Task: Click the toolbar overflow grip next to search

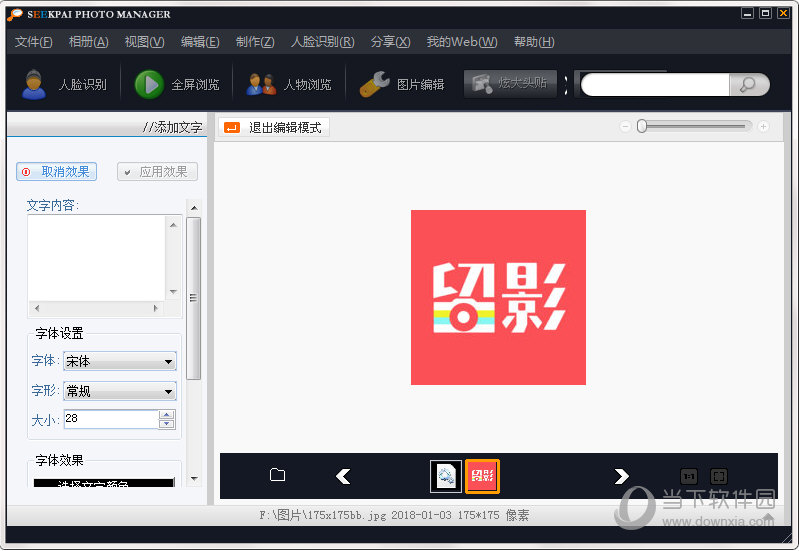Action: pos(566,85)
